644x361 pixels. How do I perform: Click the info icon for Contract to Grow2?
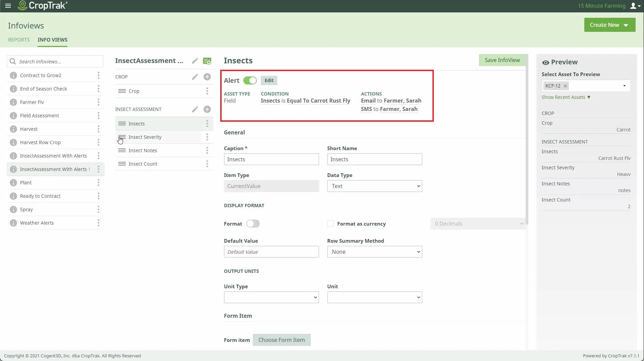pyautogui.click(x=13, y=75)
